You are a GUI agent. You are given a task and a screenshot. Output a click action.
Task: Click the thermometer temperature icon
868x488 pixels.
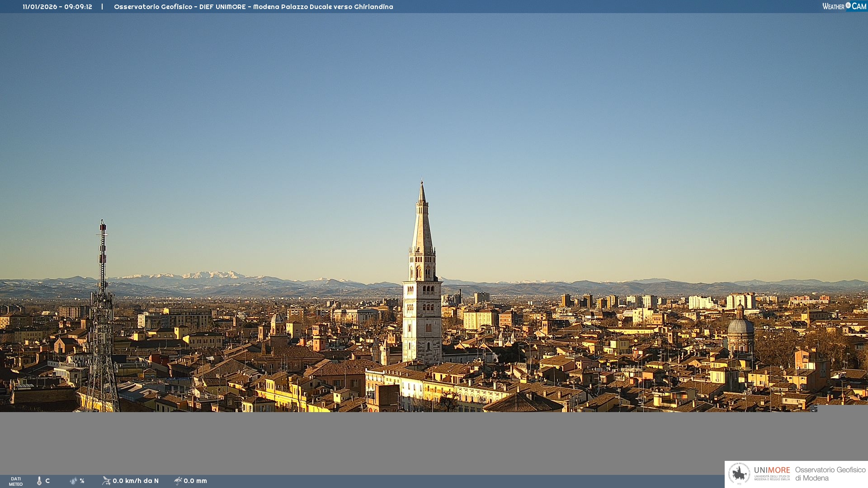click(39, 481)
